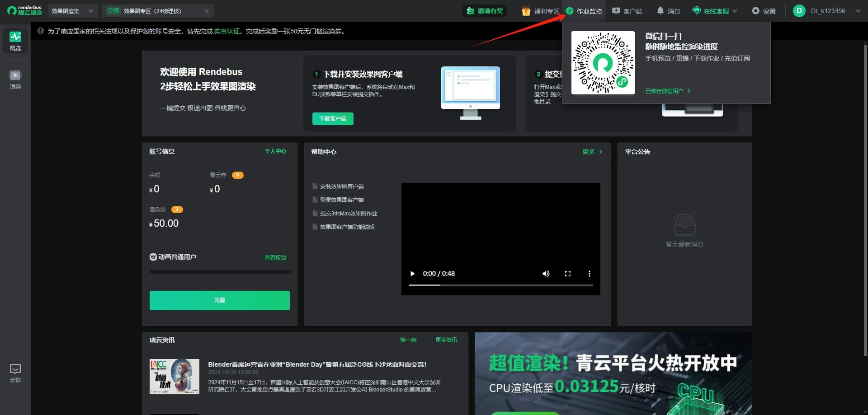Click the WeChat QR code
This screenshot has height=415, width=868.
click(603, 63)
